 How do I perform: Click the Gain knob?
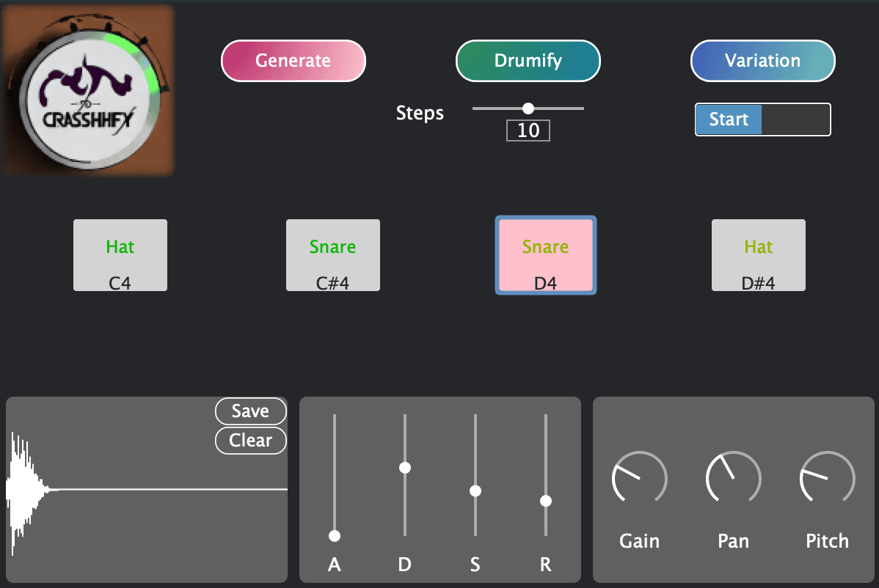click(x=639, y=479)
